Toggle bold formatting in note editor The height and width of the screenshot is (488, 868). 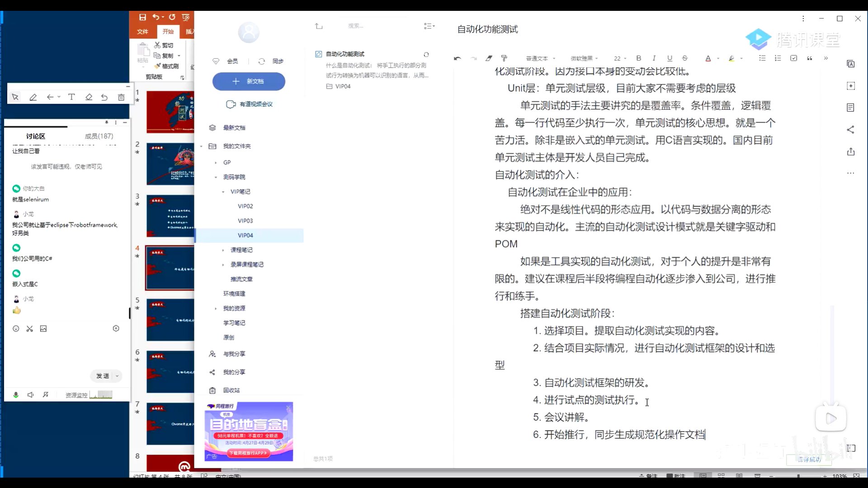[x=638, y=58]
